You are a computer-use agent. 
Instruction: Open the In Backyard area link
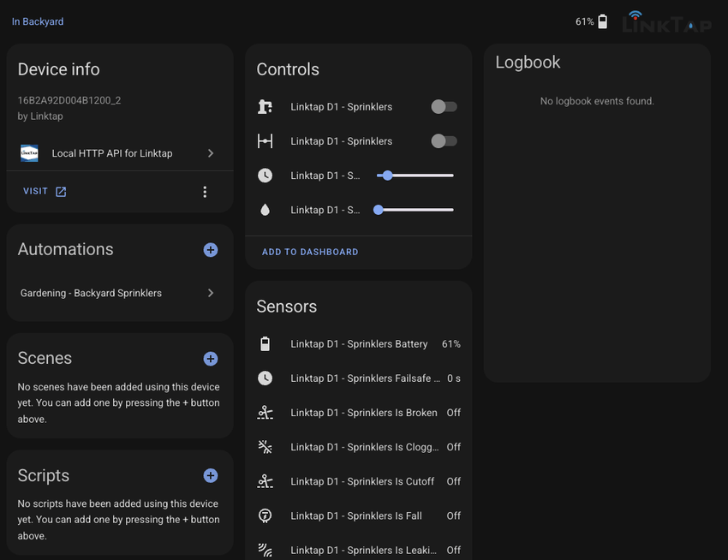38,21
